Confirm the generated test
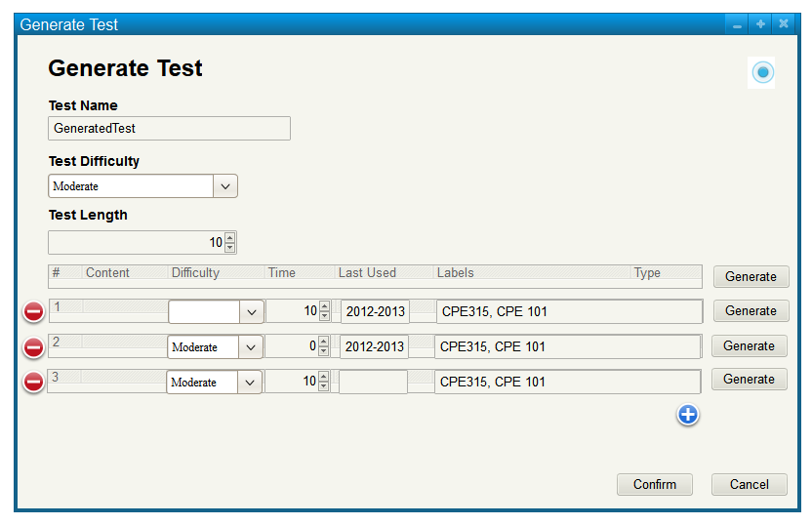The width and height of the screenshot is (812, 525). coord(654,484)
